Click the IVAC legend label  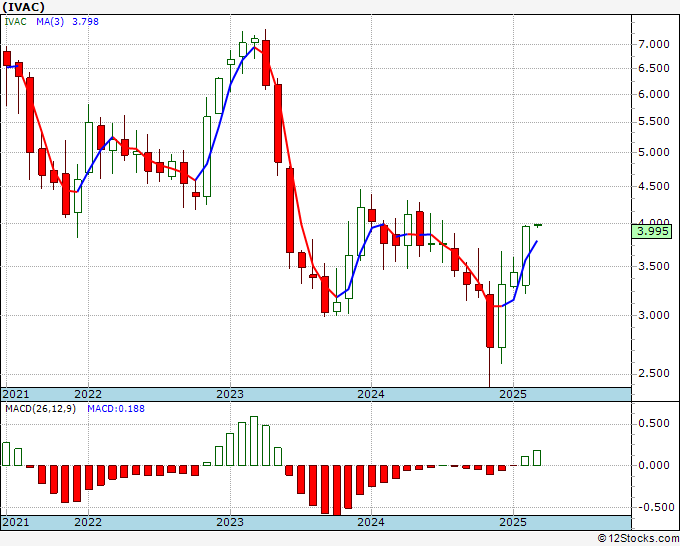click(x=15, y=22)
